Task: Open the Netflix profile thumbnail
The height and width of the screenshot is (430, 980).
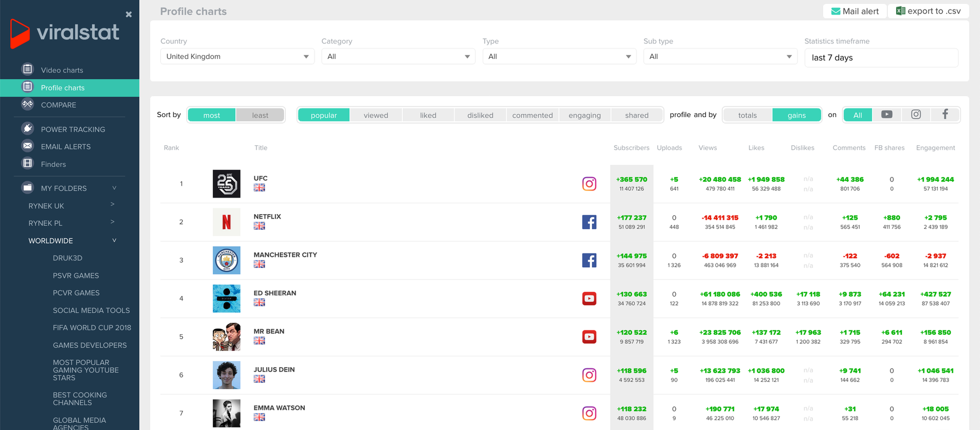Action: (226, 222)
